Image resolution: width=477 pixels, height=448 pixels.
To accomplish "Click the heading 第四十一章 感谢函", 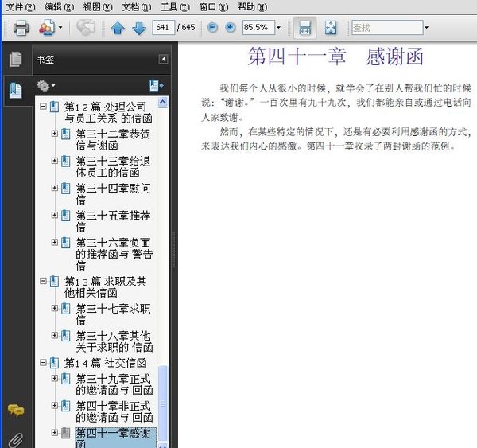I will coord(335,56).
